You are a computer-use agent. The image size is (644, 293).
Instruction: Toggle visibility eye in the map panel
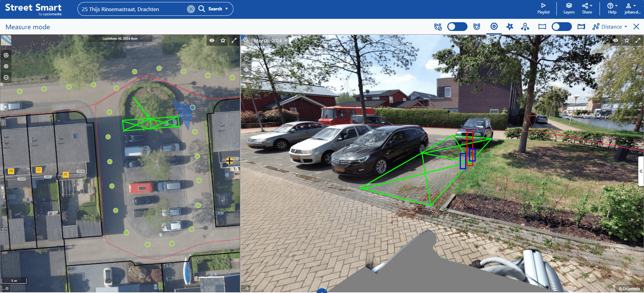pyautogui.click(x=212, y=40)
